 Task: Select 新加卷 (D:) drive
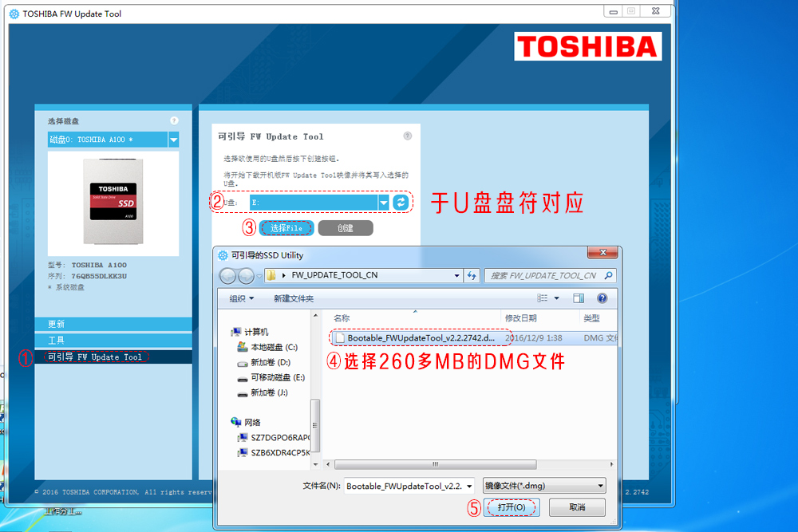(264, 363)
